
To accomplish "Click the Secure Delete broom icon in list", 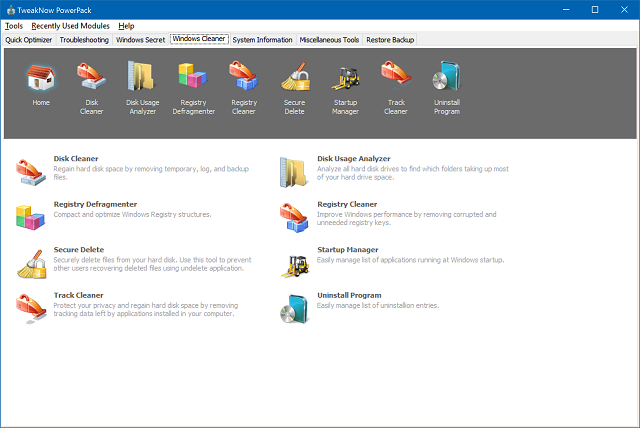I will pos(31,264).
